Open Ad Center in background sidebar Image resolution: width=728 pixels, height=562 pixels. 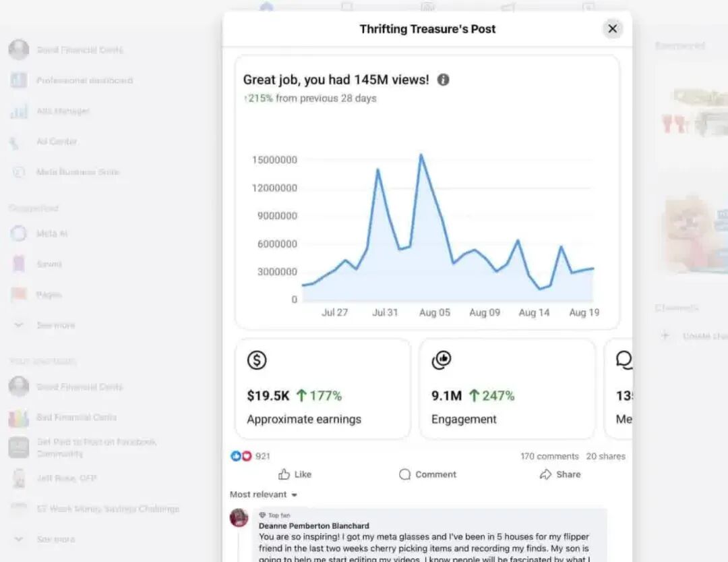click(57, 141)
